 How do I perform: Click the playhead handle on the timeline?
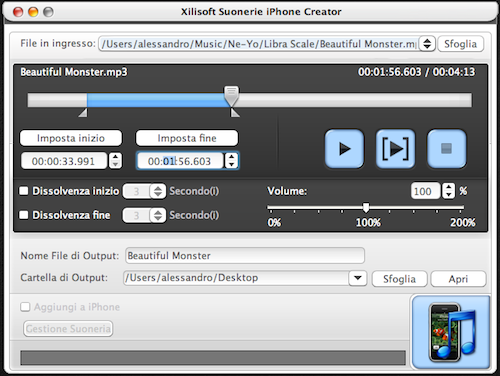pos(231,96)
